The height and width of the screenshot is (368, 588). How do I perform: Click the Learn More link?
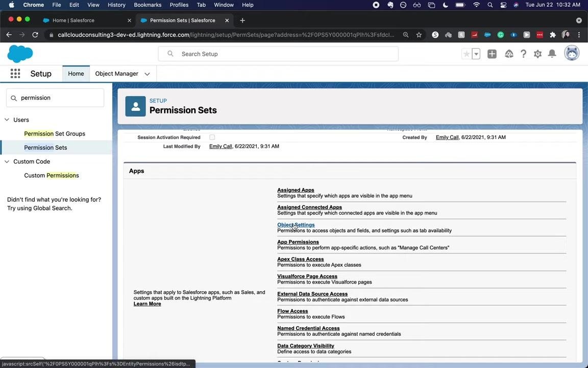(147, 304)
